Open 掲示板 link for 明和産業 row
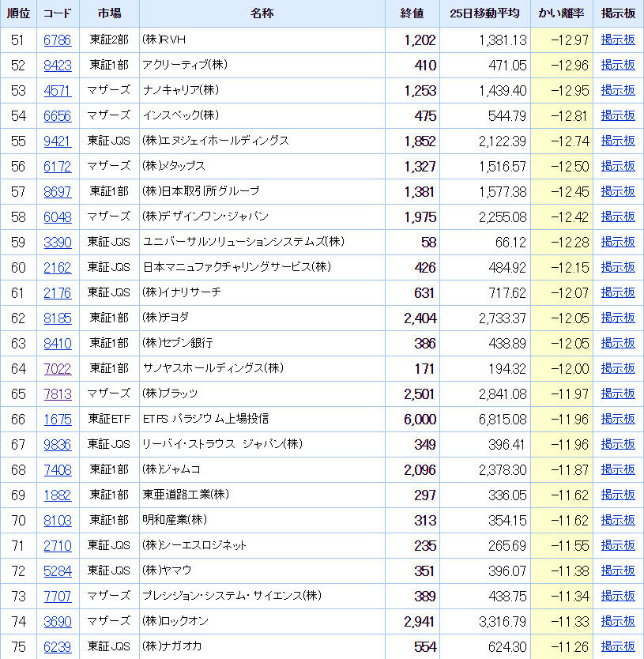The width and height of the screenshot is (644, 659). point(618,520)
